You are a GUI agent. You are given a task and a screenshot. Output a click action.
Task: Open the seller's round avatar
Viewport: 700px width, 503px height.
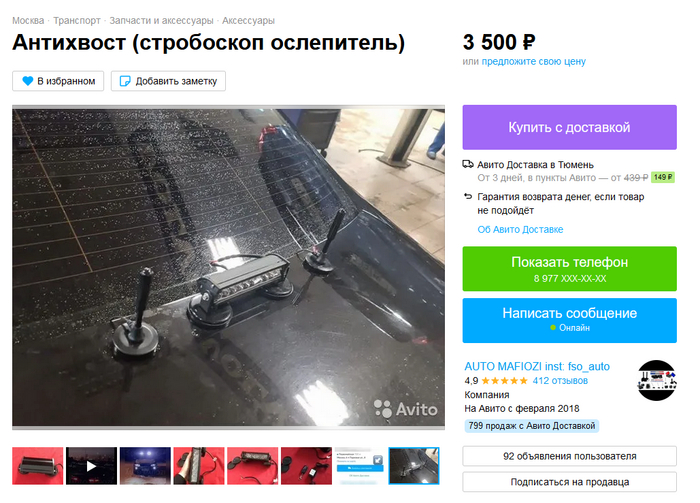(656, 380)
